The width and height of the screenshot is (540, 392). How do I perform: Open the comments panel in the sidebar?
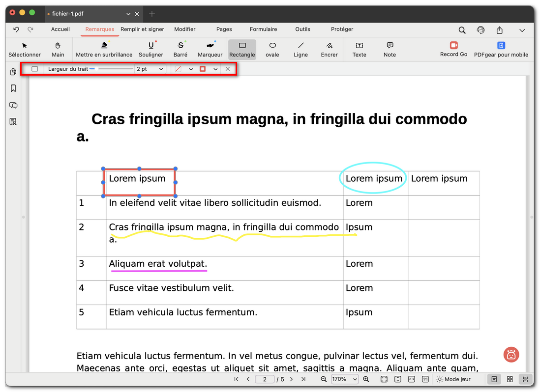(13, 105)
